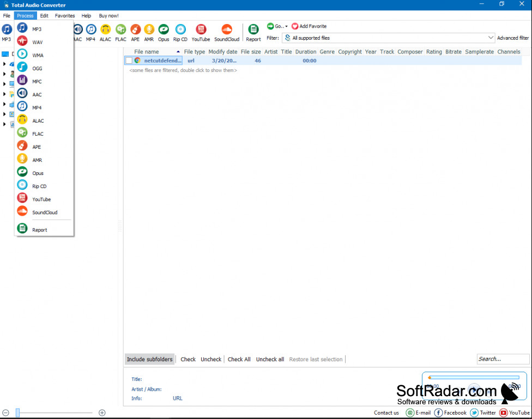Viewport: 532px width, 419px height.
Task: Click the Advanced filter link
Action: click(513, 38)
